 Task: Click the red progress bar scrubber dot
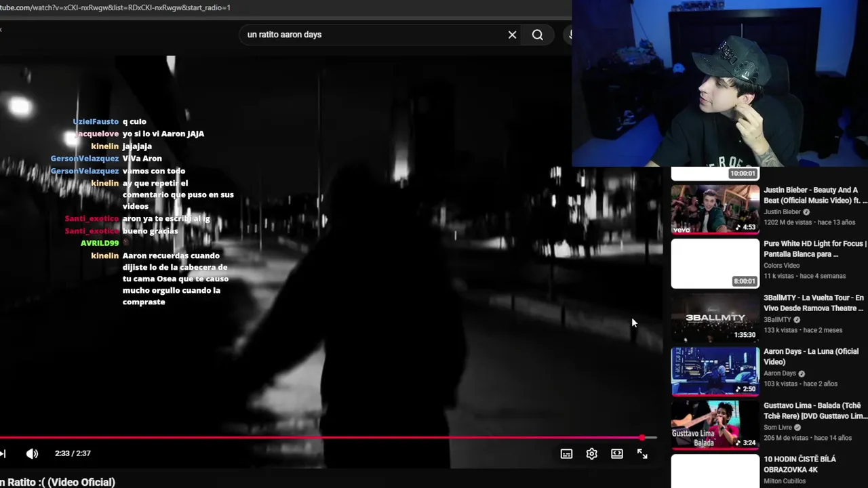click(x=642, y=438)
